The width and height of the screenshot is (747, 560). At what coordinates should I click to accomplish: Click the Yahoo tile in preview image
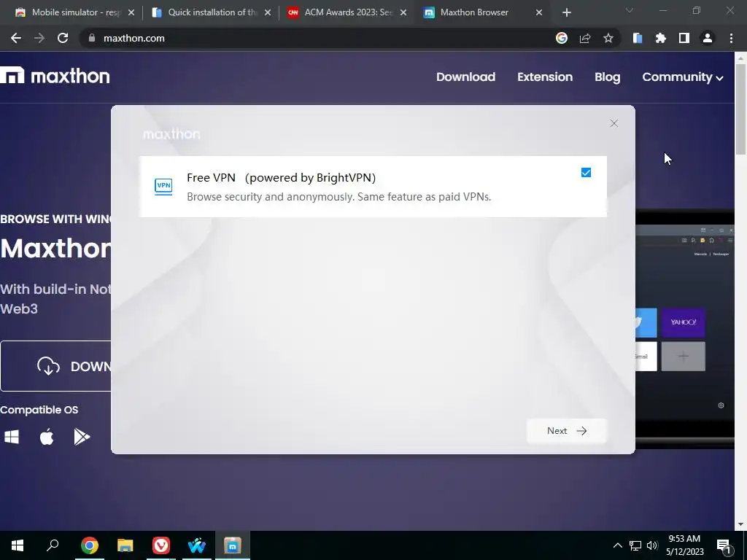click(683, 322)
